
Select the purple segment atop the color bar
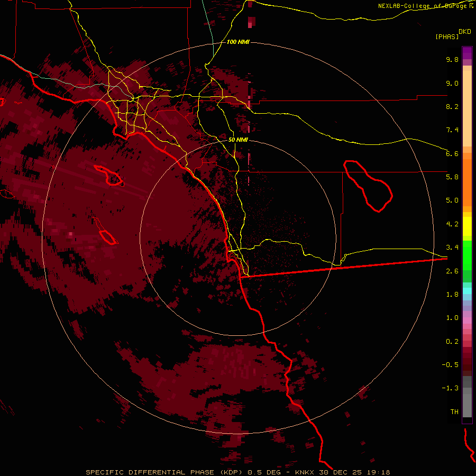[x=467, y=53]
